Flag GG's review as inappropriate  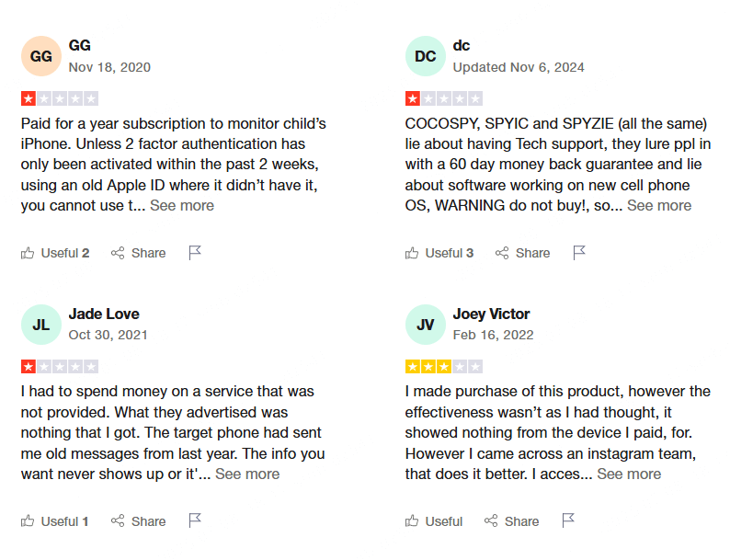(195, 253)
